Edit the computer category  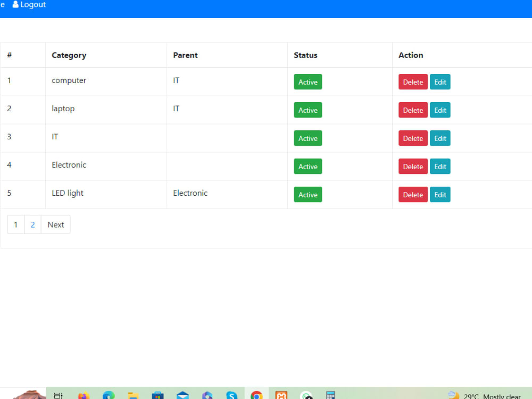(440, 82)
